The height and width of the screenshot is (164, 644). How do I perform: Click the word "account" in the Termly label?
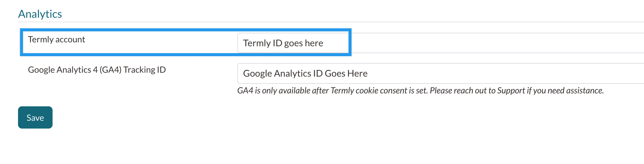(x=70, y=39)
